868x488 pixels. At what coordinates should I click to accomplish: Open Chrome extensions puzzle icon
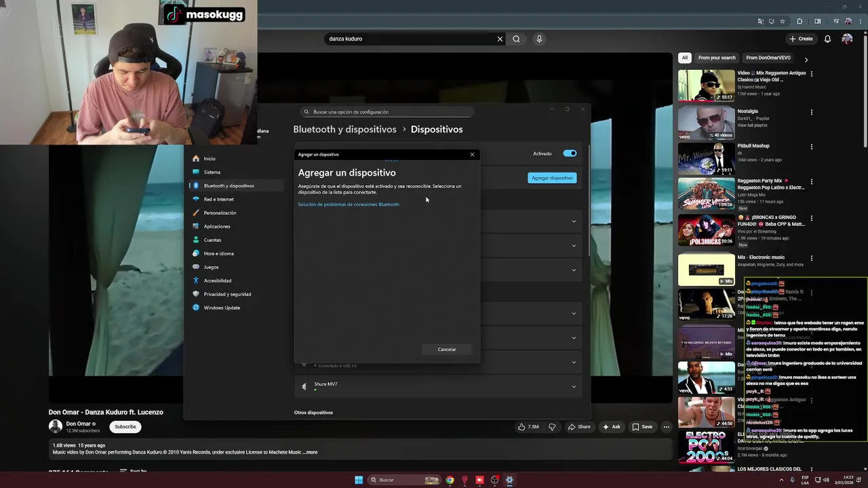tap(800, 21)
